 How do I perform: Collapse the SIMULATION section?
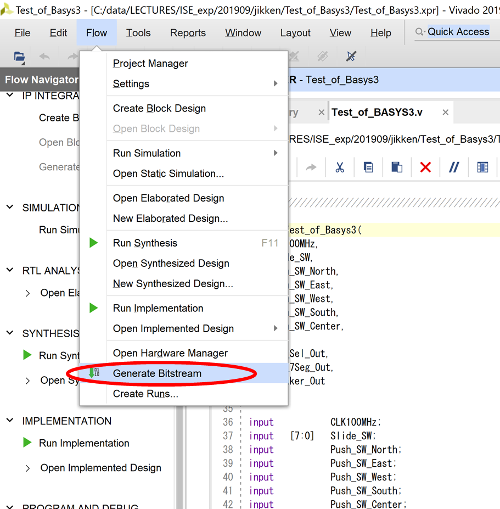10,207
